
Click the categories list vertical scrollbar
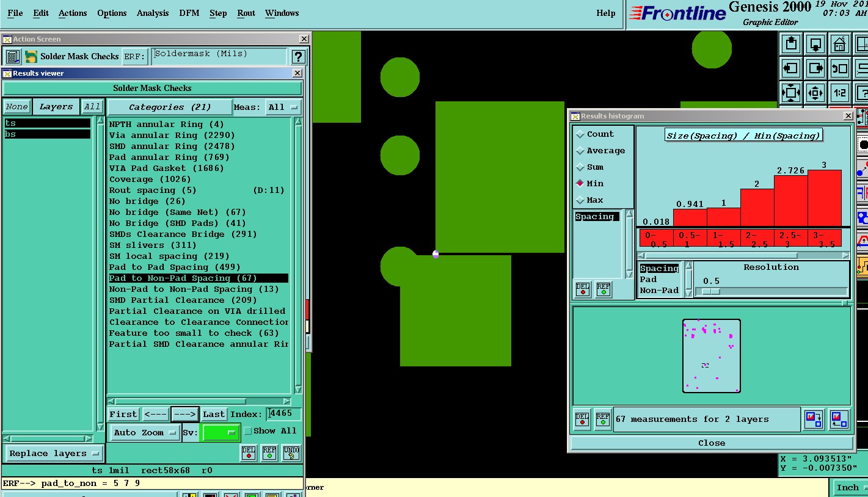coord(298,255)
